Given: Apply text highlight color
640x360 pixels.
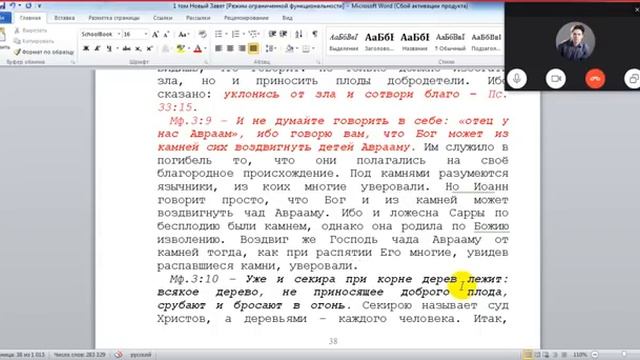Looking at the screenshot, I should (x=180, y=49).
